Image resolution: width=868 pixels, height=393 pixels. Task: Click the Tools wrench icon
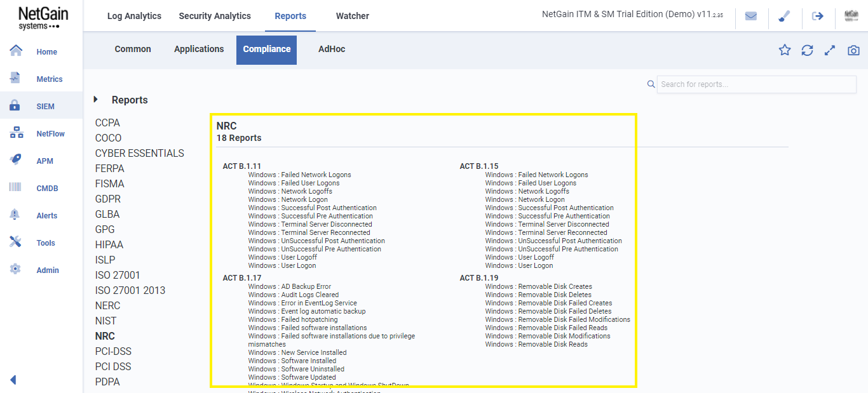tap(16, 242)
